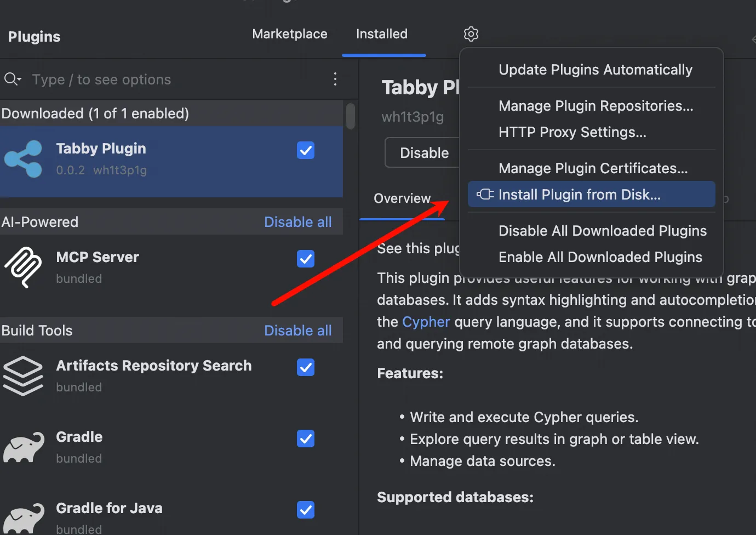Click the Gradle for Java icon
The width and height of the screenshot is (756, 535).
[x=23, y=518]
